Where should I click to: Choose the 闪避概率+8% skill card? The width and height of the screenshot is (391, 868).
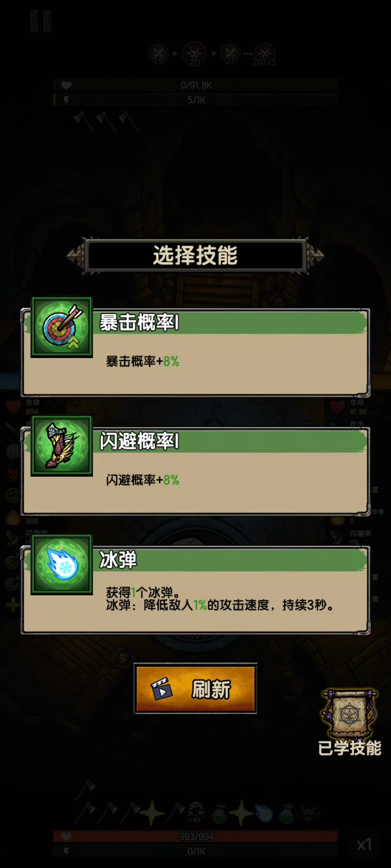click(195, 471)
